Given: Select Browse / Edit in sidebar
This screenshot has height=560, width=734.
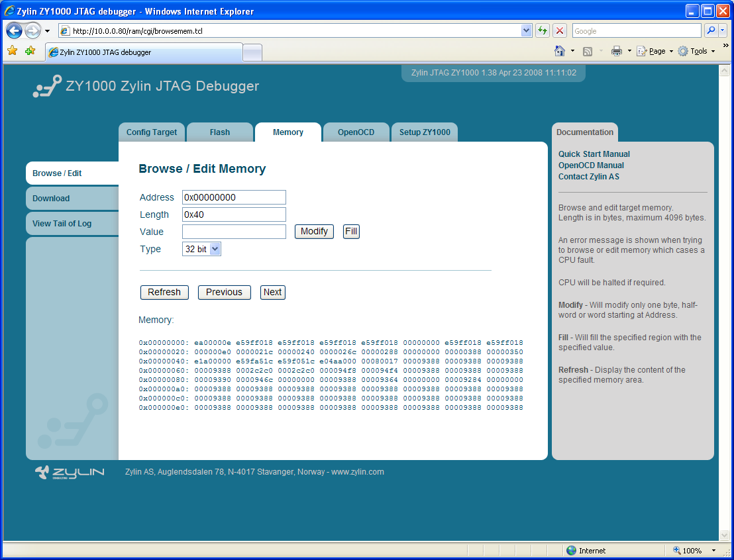Looking at the screenshot, I should [72, 173].
